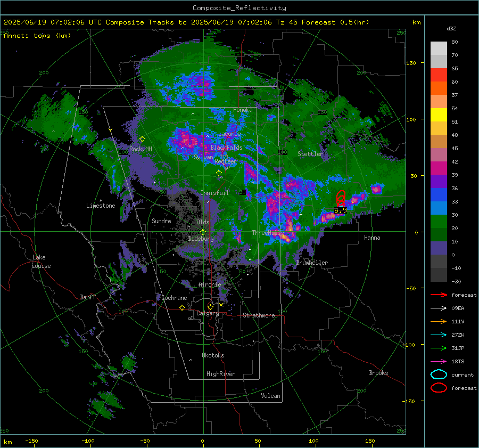Pick the magenta swatch between 42 and 39 dBZ
Viewport: 479px width, 448px height.
click(x=439, y=168)
